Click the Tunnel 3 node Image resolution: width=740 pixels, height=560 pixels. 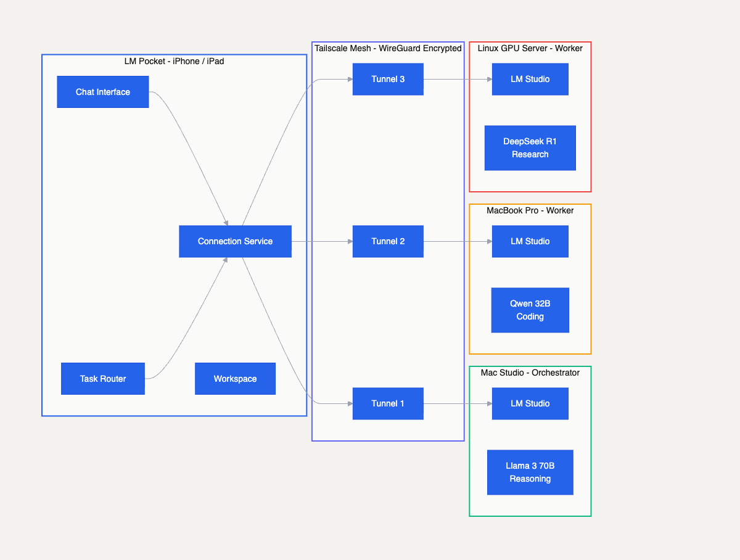(x=388, y=79)
